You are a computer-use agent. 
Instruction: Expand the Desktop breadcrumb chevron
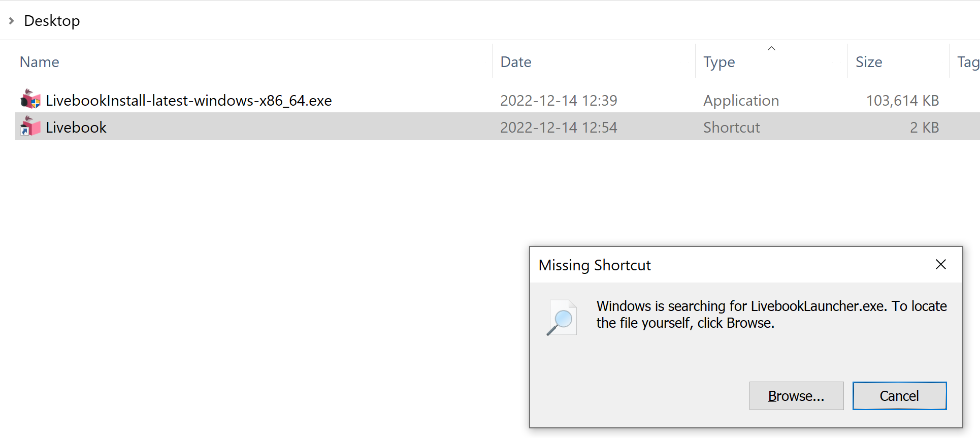[11, 21]
